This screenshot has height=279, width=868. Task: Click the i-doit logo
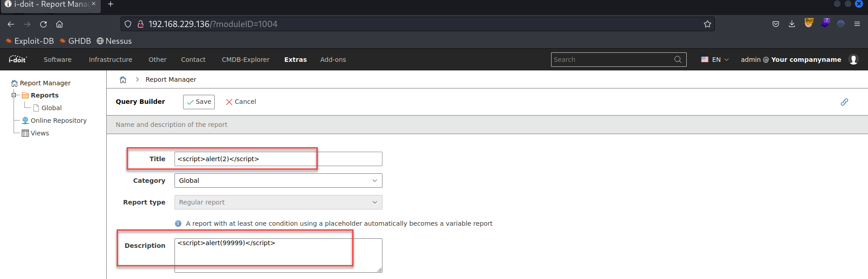18,59
